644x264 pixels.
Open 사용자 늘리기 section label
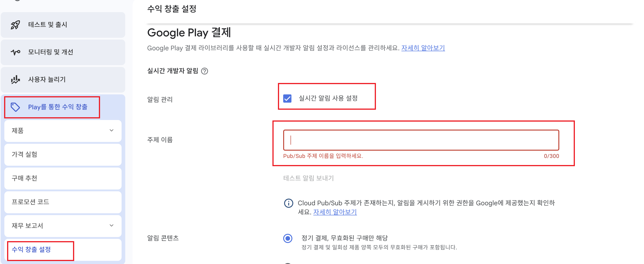pos(47,80)
